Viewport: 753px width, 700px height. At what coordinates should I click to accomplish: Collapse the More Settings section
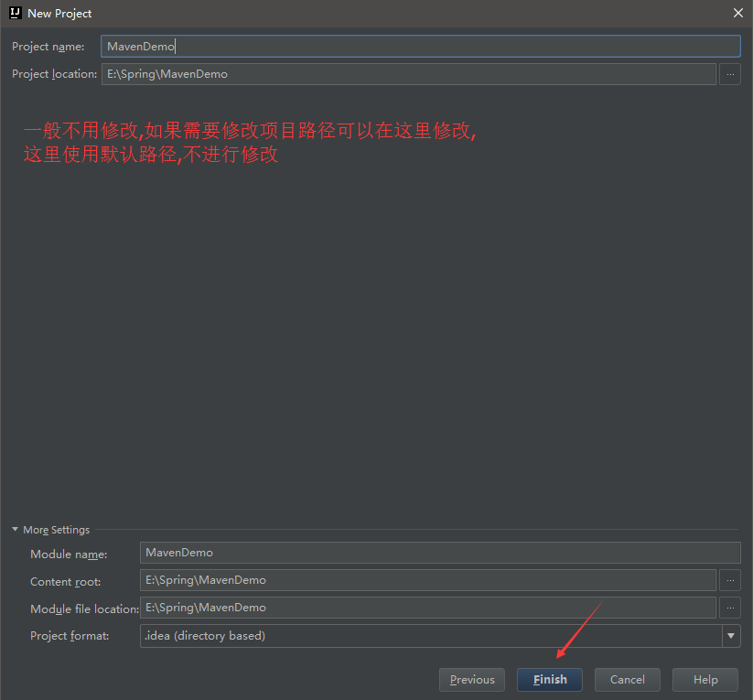click(16, 530)
